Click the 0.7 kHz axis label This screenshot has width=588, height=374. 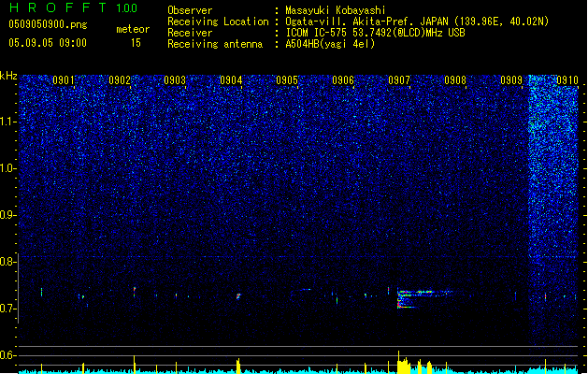(8, 309)
